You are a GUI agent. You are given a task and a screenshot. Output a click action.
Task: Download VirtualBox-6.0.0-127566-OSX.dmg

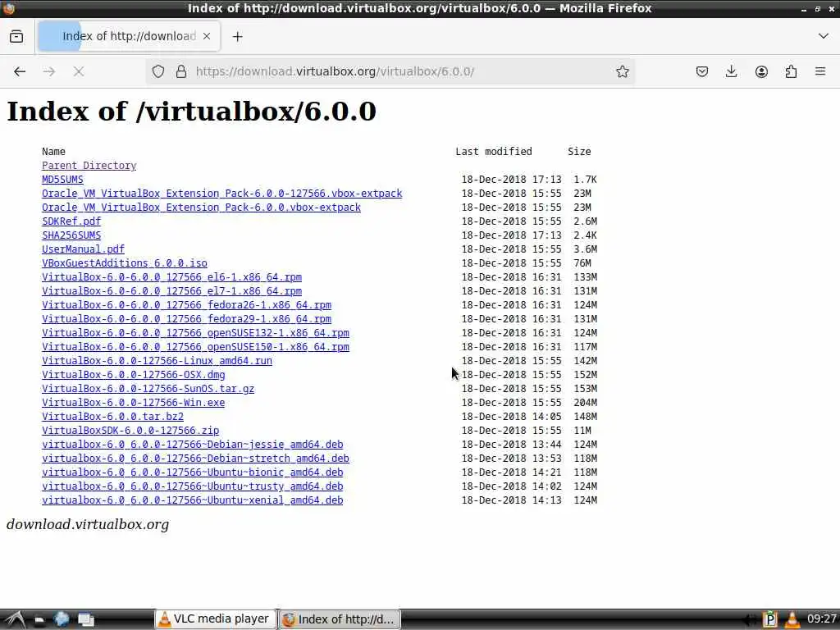pyautogui.click(x=134, y=374)
